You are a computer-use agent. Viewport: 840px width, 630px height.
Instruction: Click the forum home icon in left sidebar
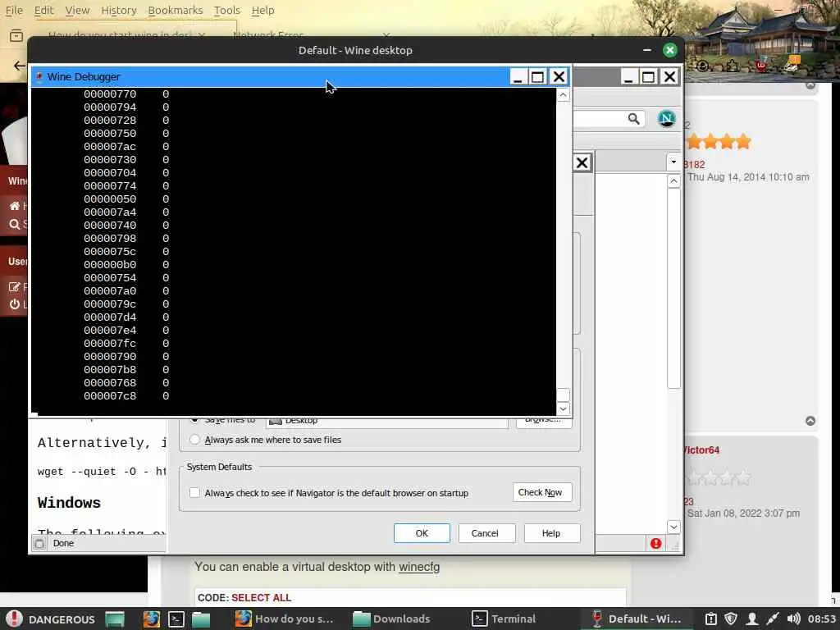(x=15, y=206)
